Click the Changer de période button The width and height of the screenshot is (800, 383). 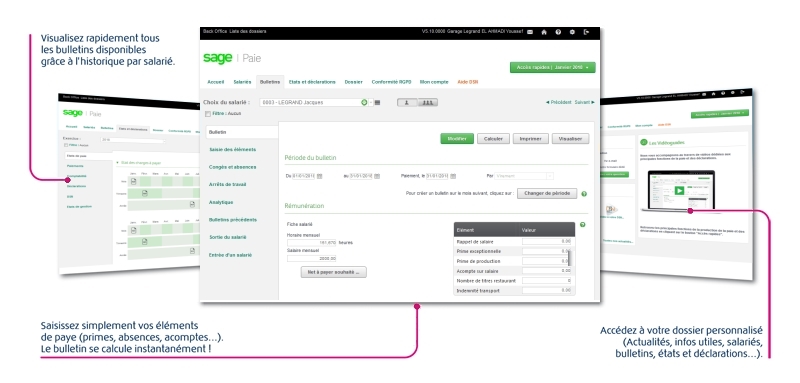[547, 194]
